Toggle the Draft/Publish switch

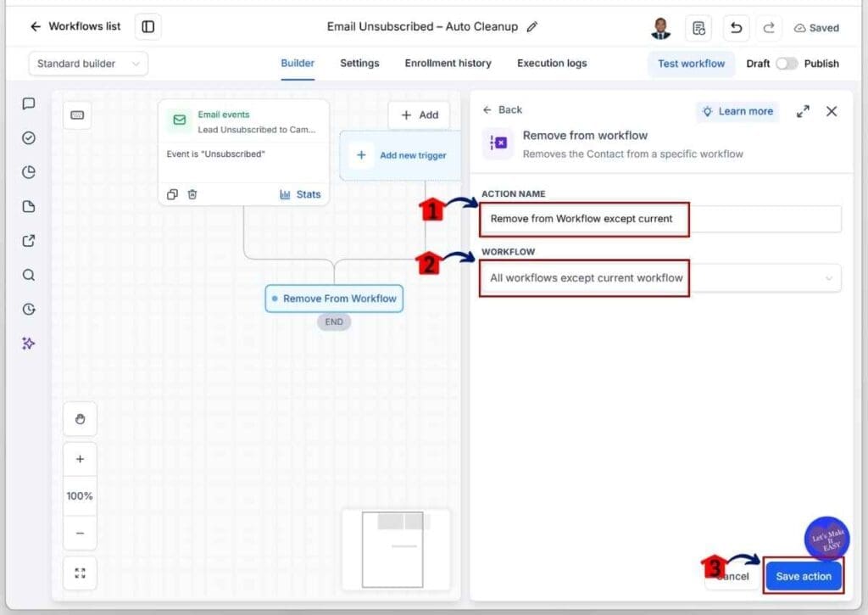[x=786, y=64]
